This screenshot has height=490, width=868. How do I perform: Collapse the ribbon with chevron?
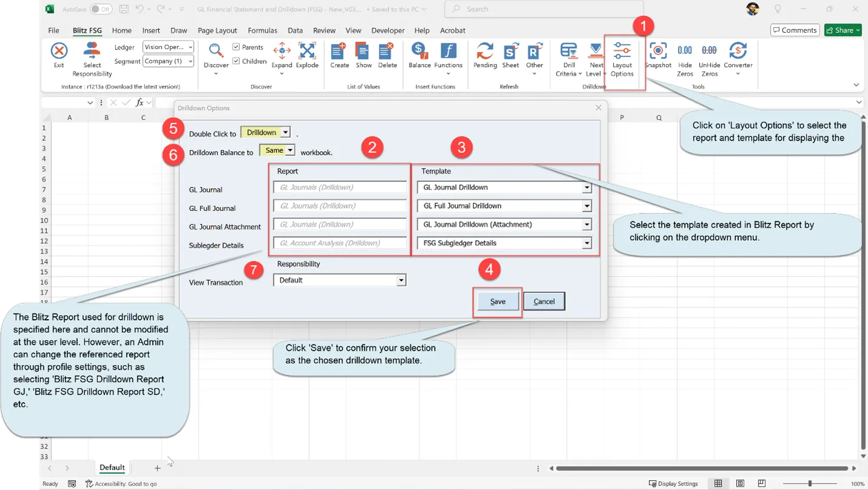[856, 85]
